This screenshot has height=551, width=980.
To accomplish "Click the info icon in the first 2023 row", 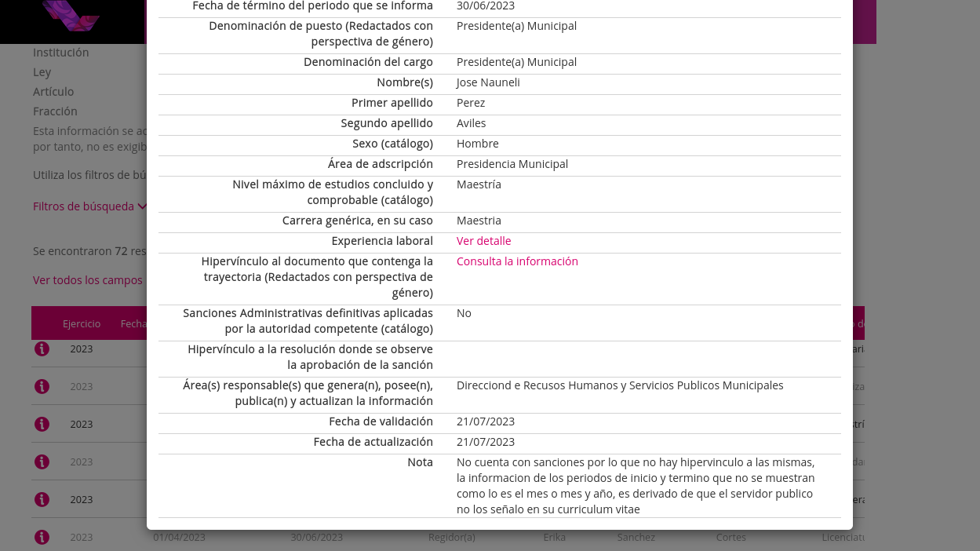I will click(42, 348).
